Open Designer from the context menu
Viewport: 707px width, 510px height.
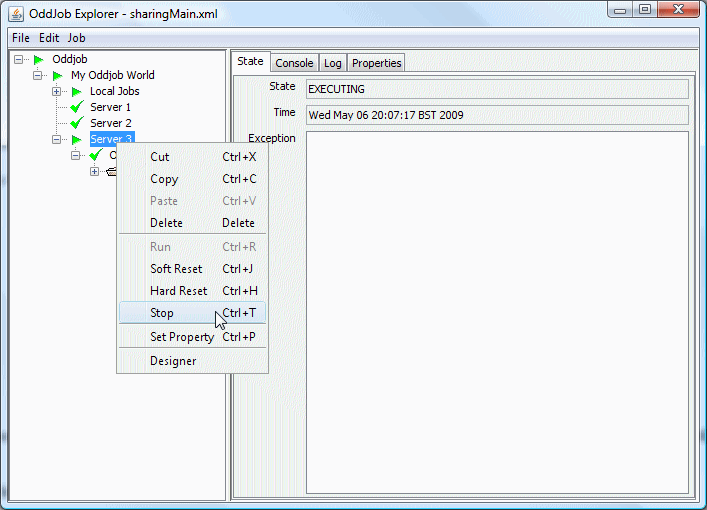click(173, 361)
